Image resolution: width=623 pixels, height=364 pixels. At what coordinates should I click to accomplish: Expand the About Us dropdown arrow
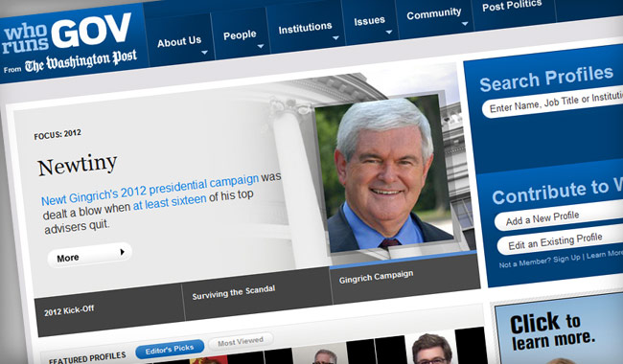[204, 53]
